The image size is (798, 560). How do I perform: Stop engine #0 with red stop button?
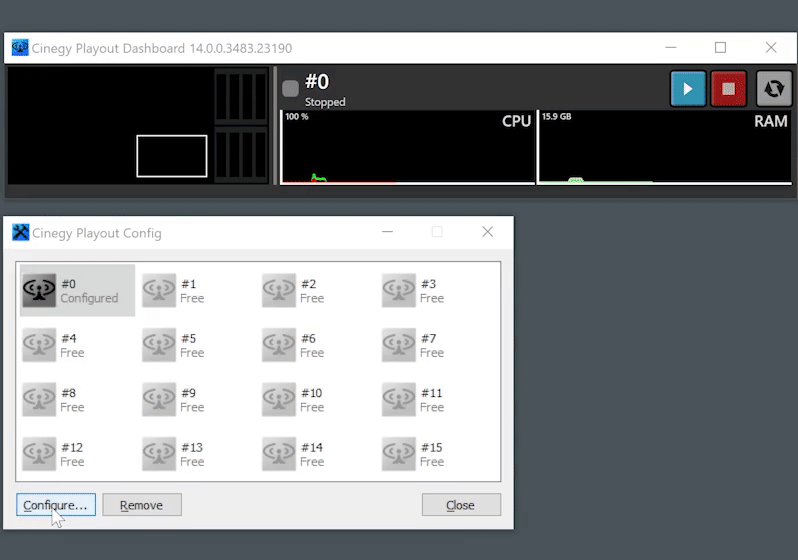pos(728,89)
